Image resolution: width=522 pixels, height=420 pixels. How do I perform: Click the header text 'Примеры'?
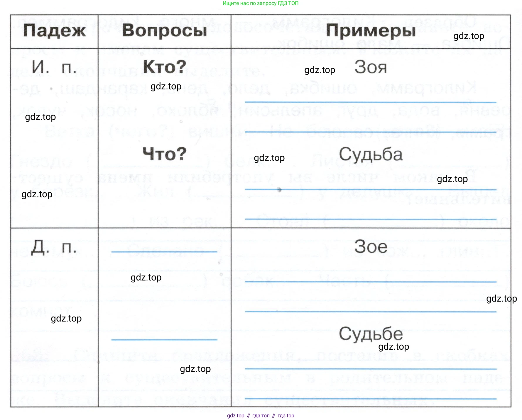(x=371, y=30)
